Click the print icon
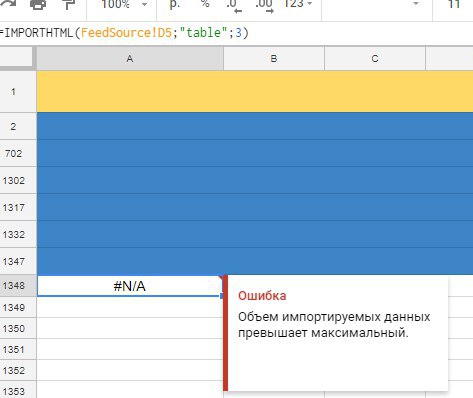This screenshot has height=398, width=473. pyautogui.click(x=38, y=4)
